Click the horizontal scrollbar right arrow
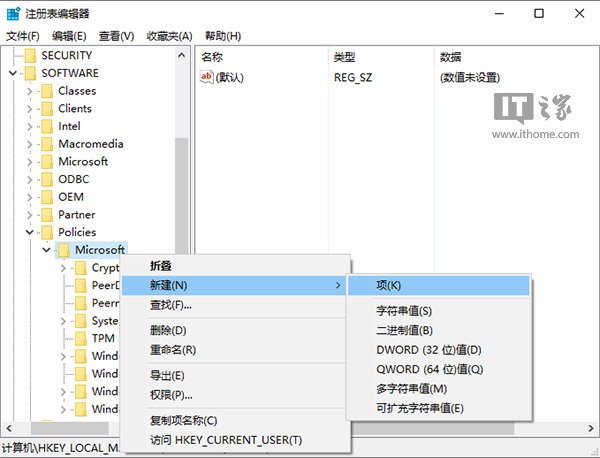This screenshot has height=458, width=600. click(x=591, y=428)
